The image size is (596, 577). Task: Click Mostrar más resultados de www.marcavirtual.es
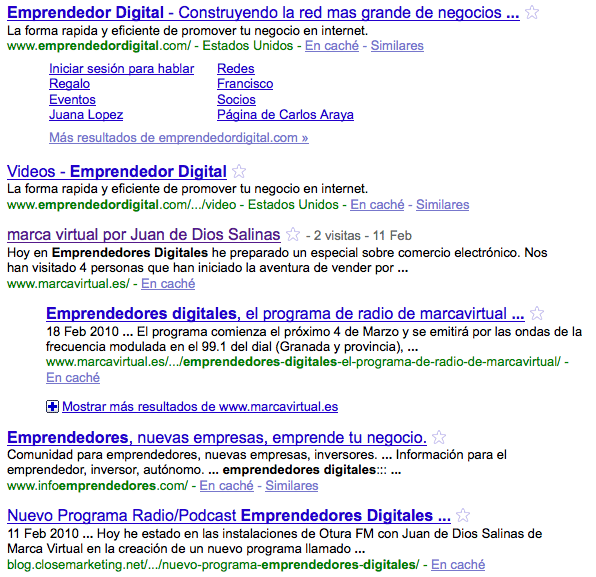coord(200,407)
